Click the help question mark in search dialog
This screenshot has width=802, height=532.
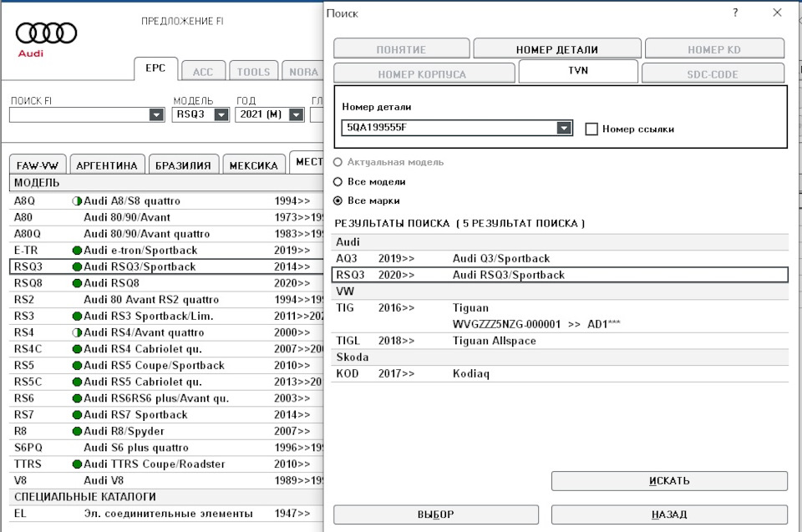tap(735, 13)
